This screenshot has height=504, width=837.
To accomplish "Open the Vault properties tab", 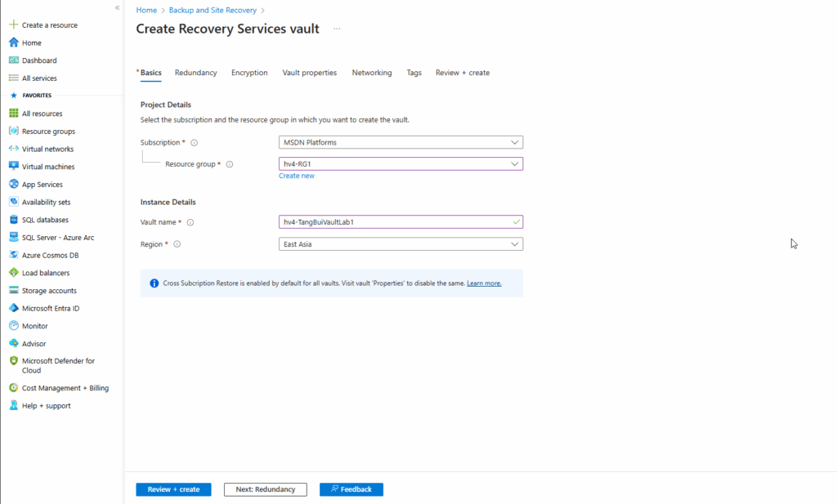I will 310,73.
